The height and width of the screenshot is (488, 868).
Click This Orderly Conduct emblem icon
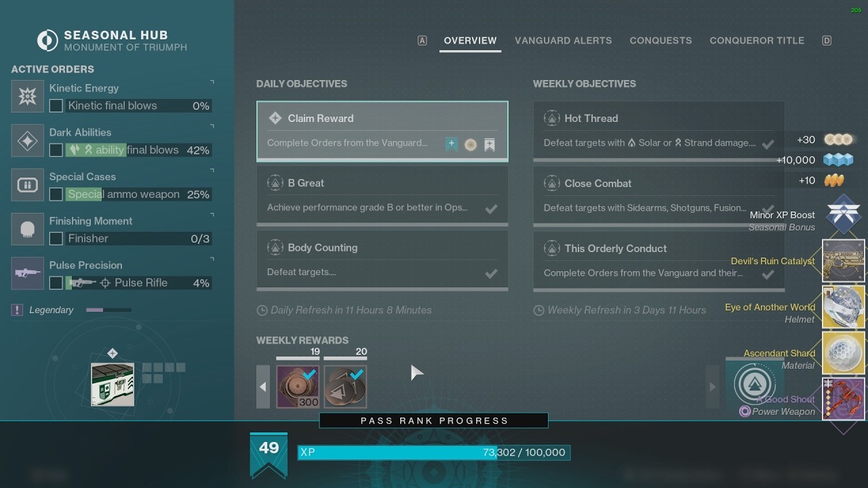551,248
